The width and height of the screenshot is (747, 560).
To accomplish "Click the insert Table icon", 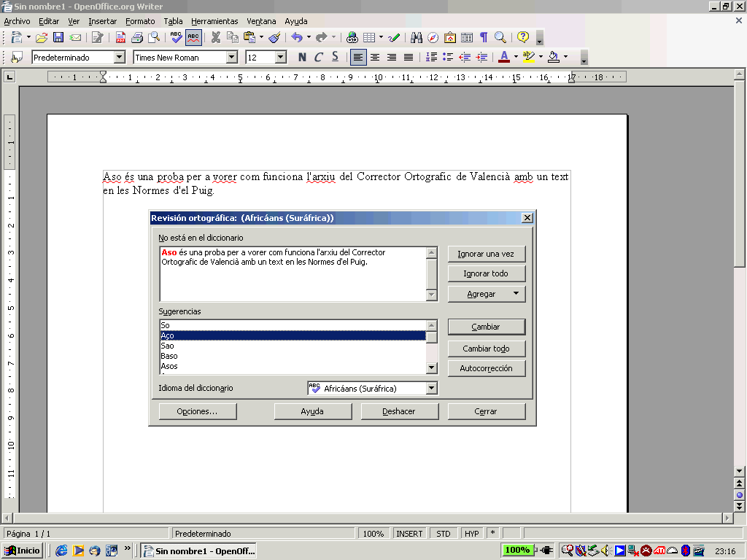I will coord(369,37).
